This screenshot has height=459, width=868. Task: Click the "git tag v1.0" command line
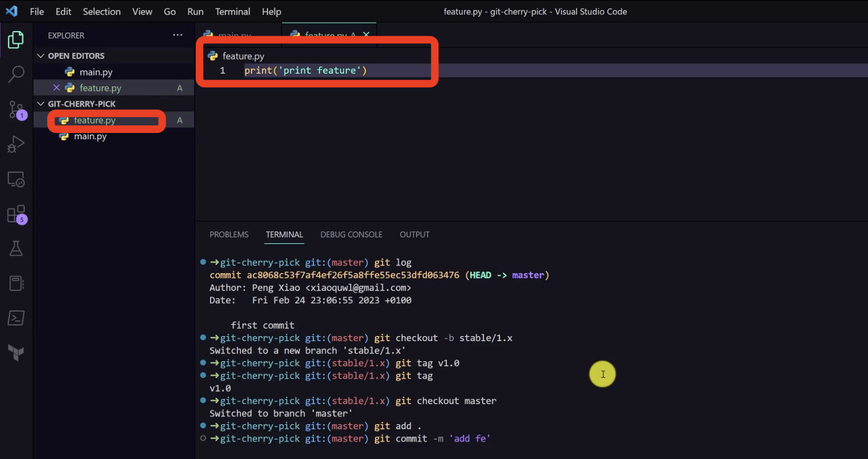pyautogui.click(x=427, y=363)
